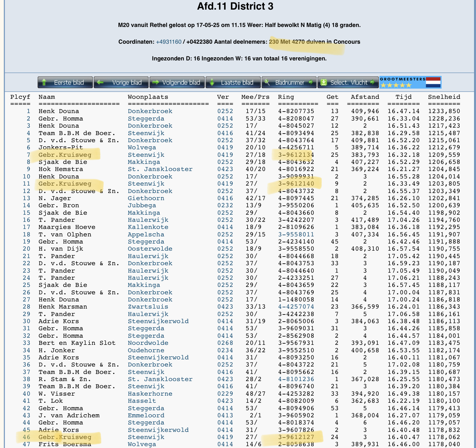
Task: Open Wolvega link for Jonkers-Pit
Action: [142, 147]
